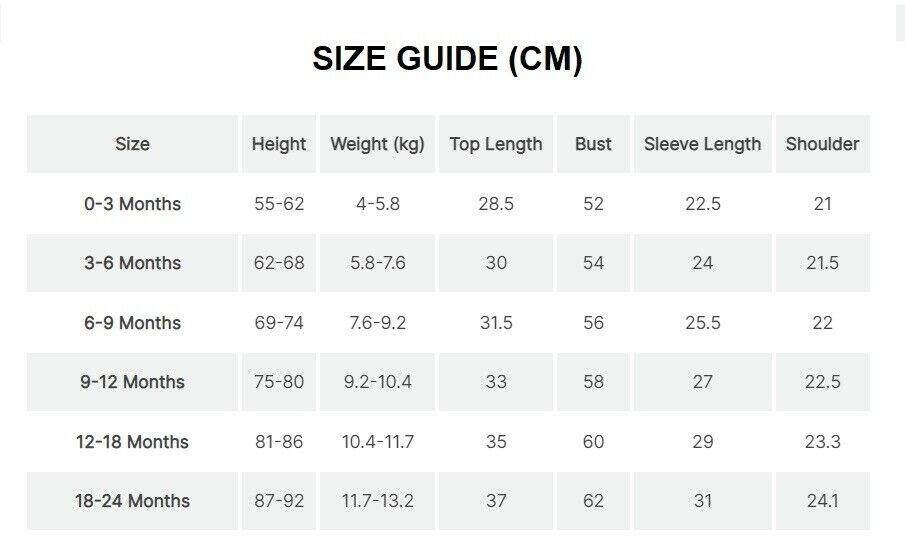Screen dimensions: 905x542
Task: Select the Bust column header
Action: [x=593, y=144]
